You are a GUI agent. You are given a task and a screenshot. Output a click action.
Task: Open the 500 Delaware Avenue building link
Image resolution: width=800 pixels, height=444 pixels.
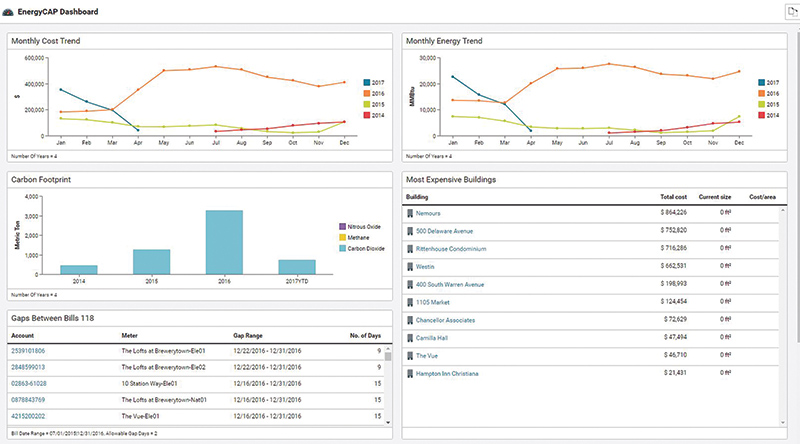click(444, 231)
